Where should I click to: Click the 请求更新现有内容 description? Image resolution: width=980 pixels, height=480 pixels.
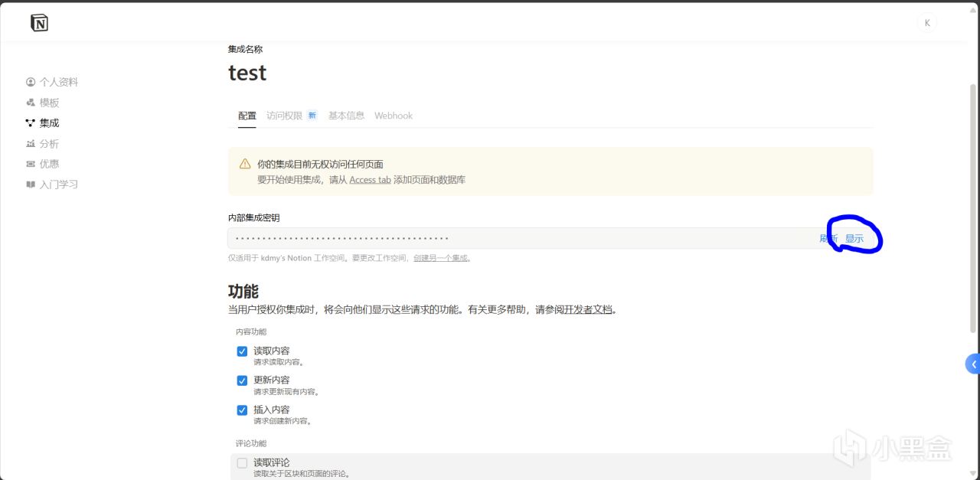(286, 391)
